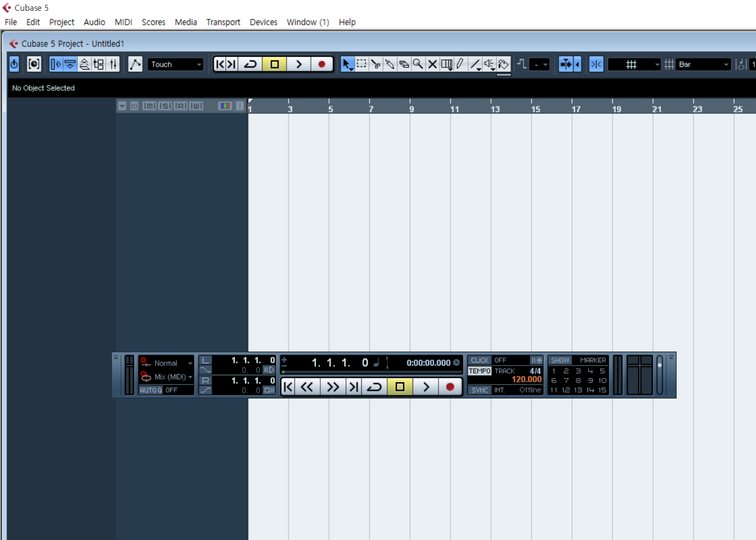
Task: Select the Zoom magnifier tool
Action: pos(418,64)
